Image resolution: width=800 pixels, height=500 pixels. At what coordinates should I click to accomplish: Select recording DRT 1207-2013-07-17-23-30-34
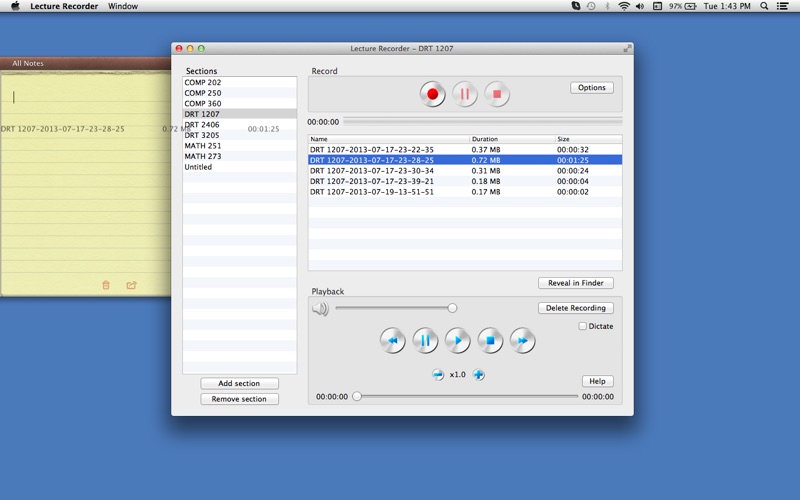pos(465,171)
